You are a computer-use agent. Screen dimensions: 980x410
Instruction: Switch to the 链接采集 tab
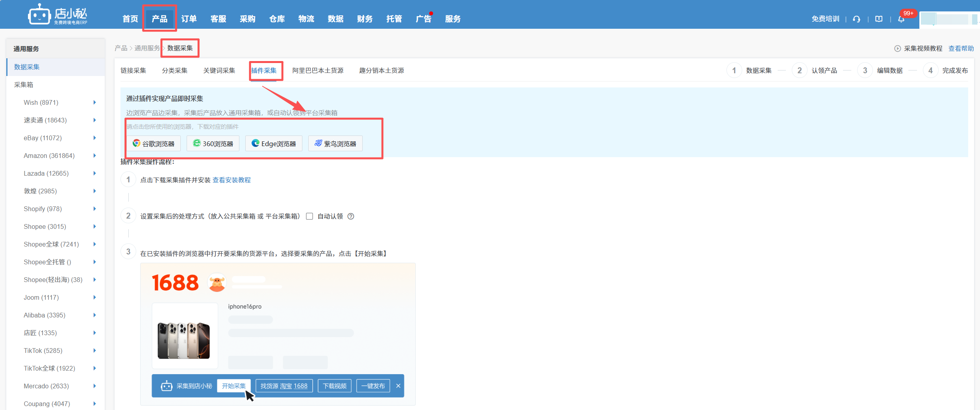133,70
